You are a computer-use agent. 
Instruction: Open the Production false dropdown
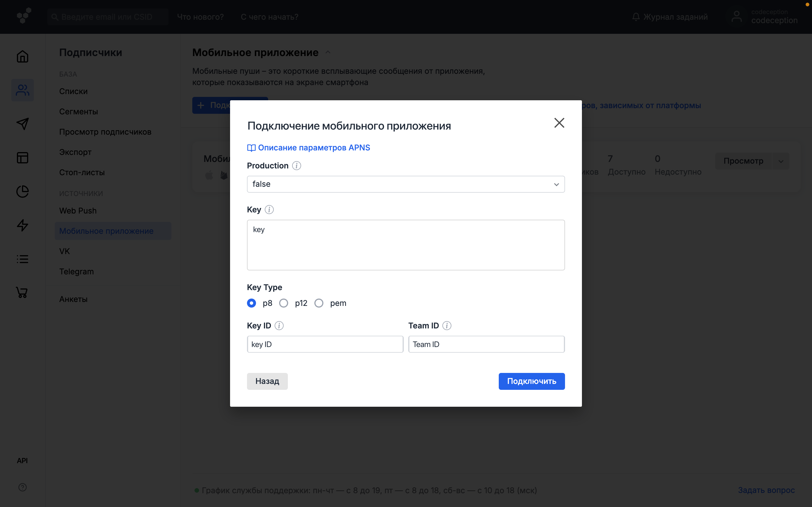point(406,184)
